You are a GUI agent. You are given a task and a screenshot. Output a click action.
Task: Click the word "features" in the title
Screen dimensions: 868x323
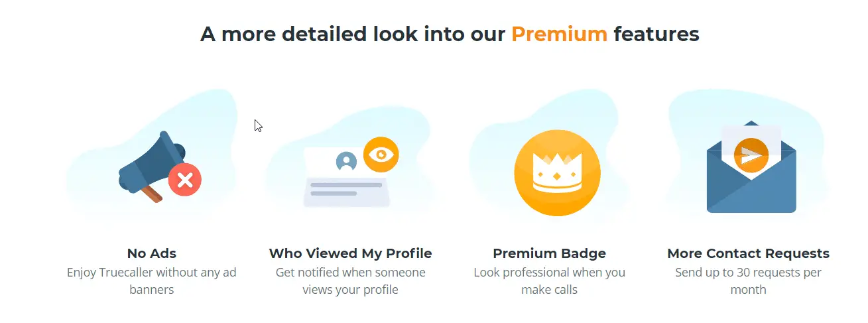coord(656,34)
